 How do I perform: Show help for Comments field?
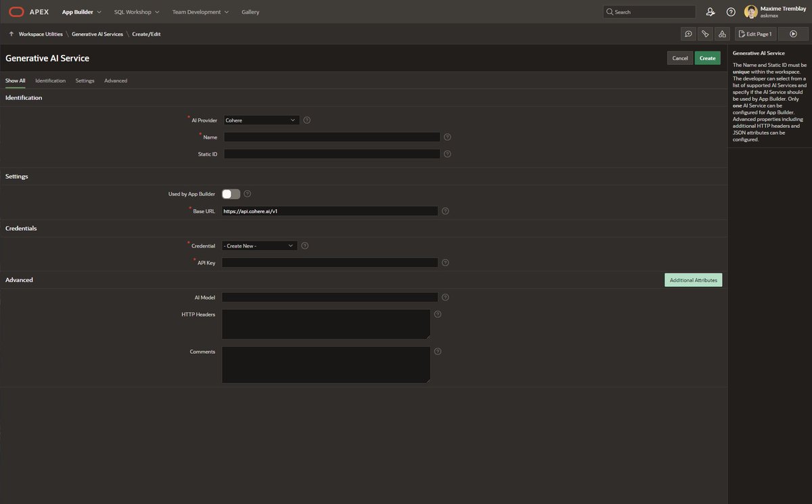pos(438,351)
